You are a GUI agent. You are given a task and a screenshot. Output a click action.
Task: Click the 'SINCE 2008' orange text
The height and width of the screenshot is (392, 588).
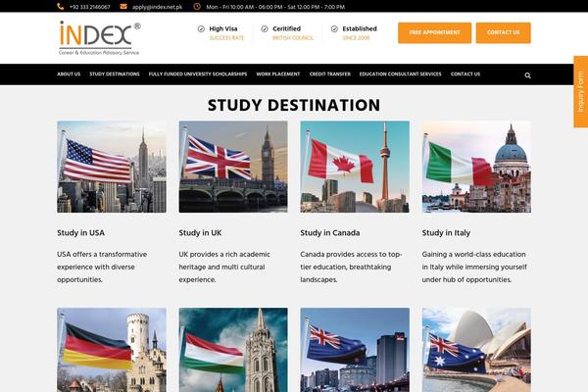point(356,38)
